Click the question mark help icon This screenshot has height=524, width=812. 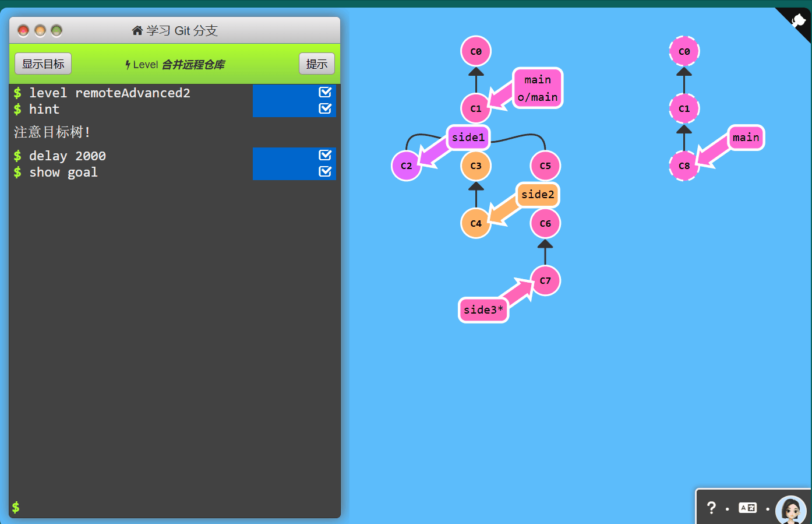(711, 508)
